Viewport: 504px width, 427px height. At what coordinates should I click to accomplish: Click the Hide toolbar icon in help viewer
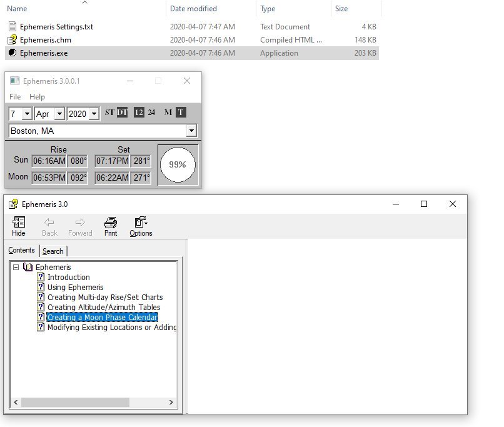pos(19,223)
